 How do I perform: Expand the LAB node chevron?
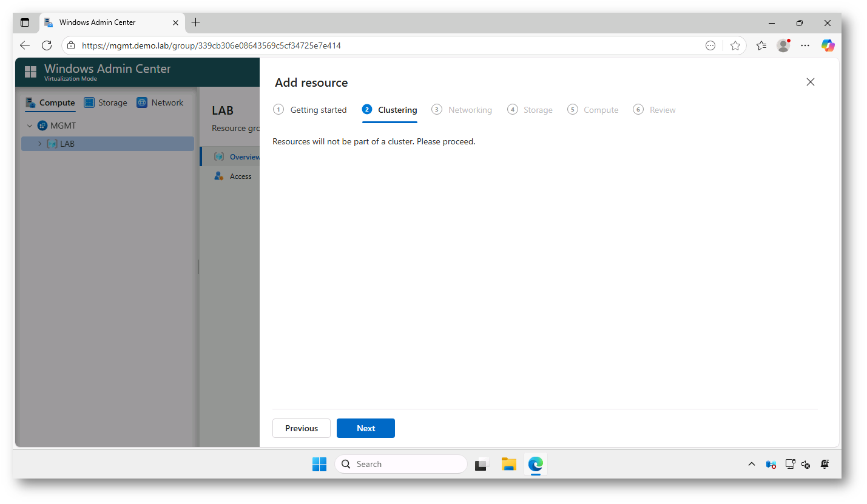coord(39,144)
